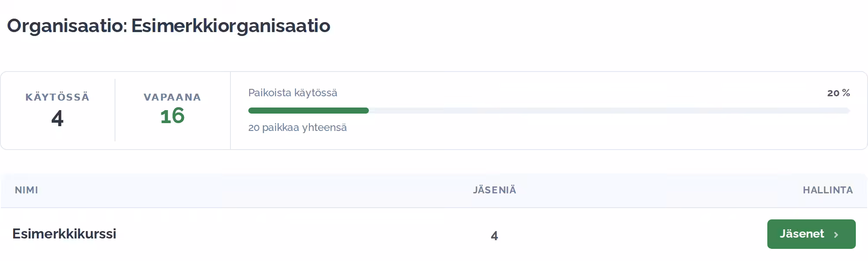Image resolution: width=868 pixels, height=261 pixels.
Task: Click the NIMI column header
Action: coord(26,190)
